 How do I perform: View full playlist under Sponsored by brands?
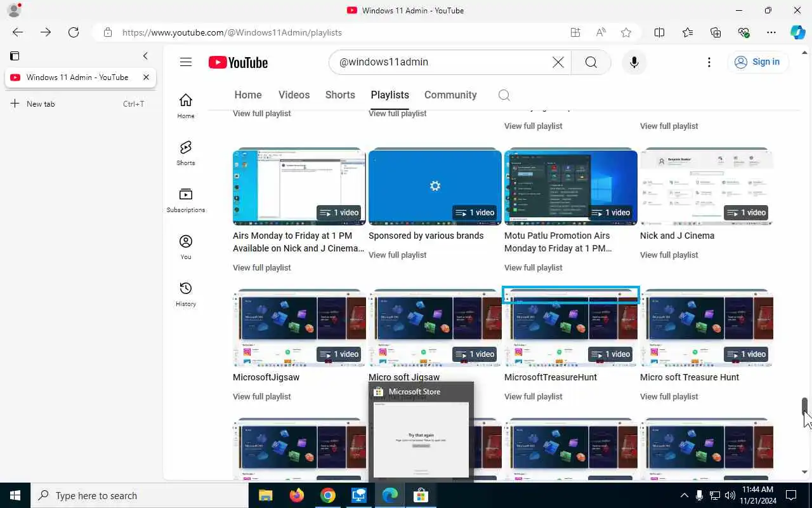point(398,255)
